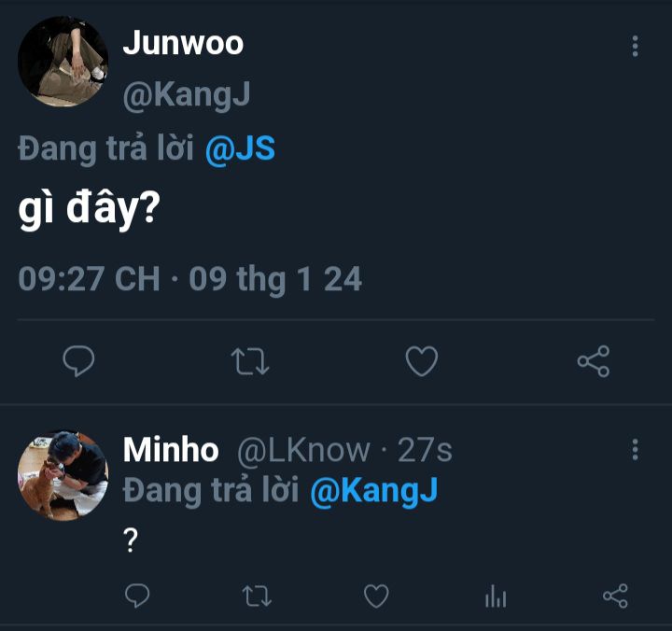Open Minho's profile picture

pos(63,475)
